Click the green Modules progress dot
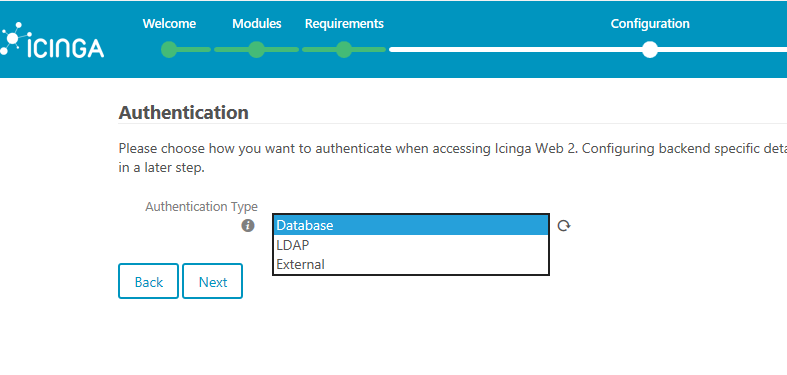 (x=256, y=50)
